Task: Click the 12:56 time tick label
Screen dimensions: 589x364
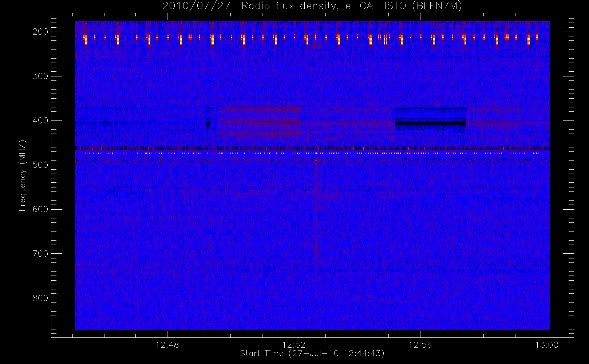Action: [x=420, y=345]
